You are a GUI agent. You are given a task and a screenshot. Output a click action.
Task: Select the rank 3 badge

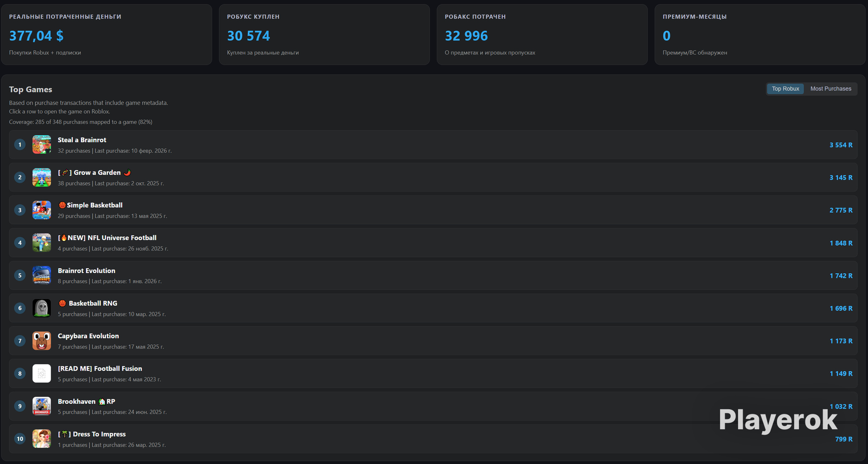coord(20,210)
